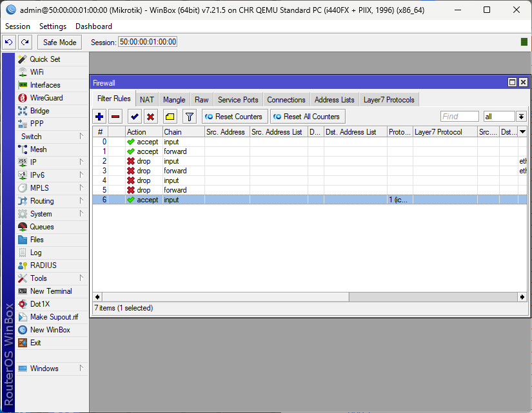The width and height of the screenshot is (532, 413).
Task: Open the filter funnel icon
Action: [190, 117]
